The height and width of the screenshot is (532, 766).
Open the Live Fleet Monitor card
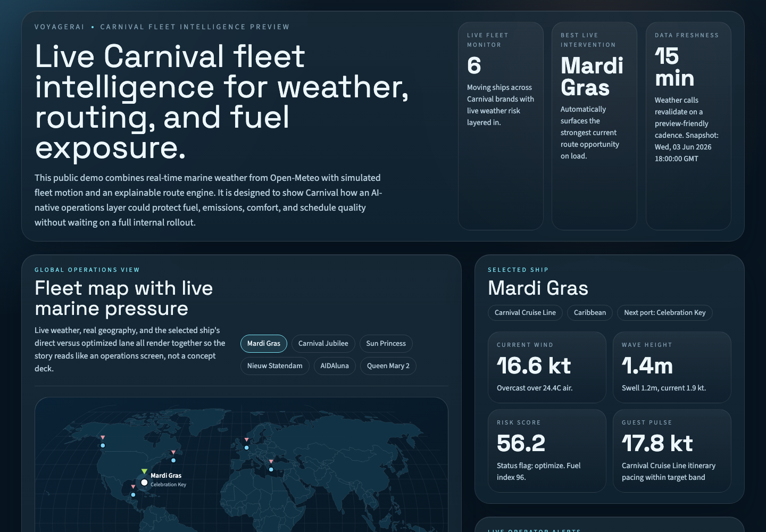(x=501, y=126)
